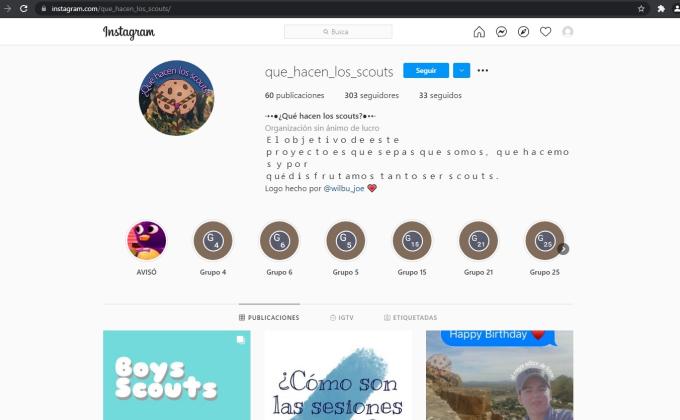Open the @wilbu_joe profile link

coord(344,188)
